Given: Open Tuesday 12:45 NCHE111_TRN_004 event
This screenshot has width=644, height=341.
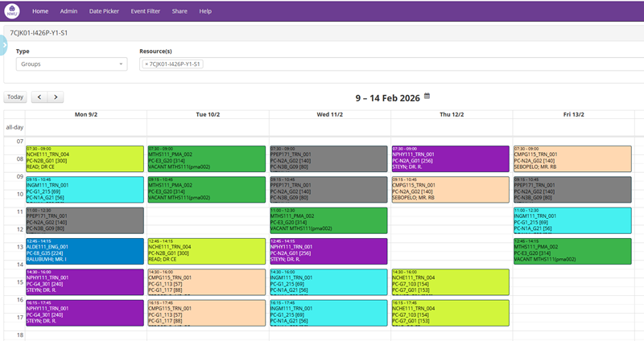Looking at the screenshot, I should coord(207,251).
